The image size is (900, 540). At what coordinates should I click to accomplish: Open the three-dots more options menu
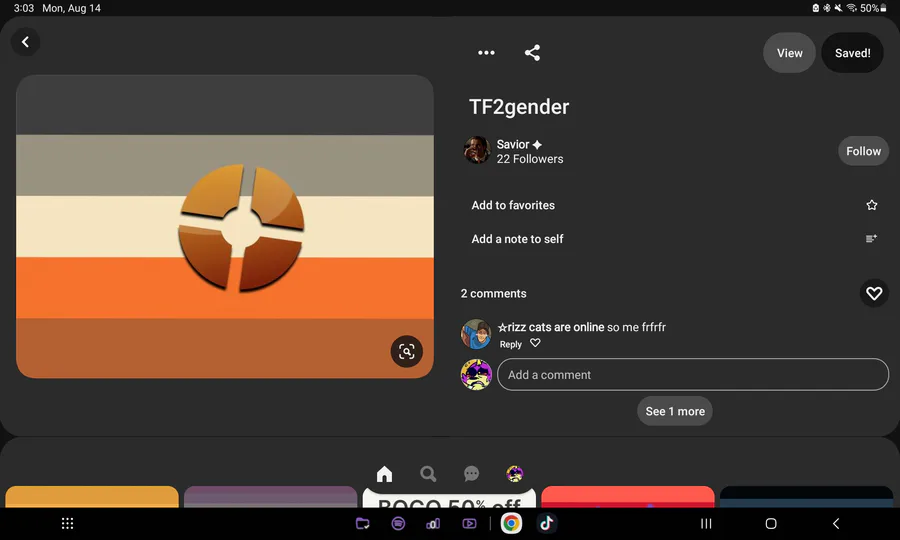pos(486,53)
